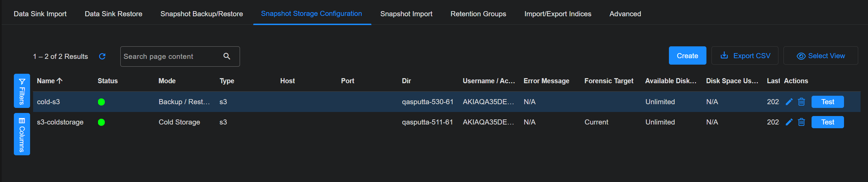The width and height of the screenshot is (868, 182).
Task: Delete the s3-coldstorage entry
Action: point(801,122)
